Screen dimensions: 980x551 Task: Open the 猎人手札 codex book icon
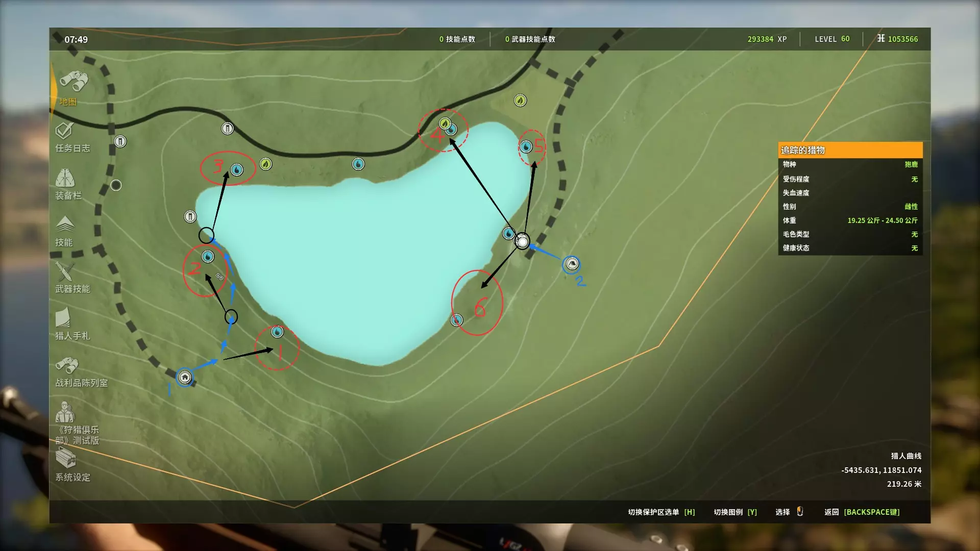click(63, 317)
